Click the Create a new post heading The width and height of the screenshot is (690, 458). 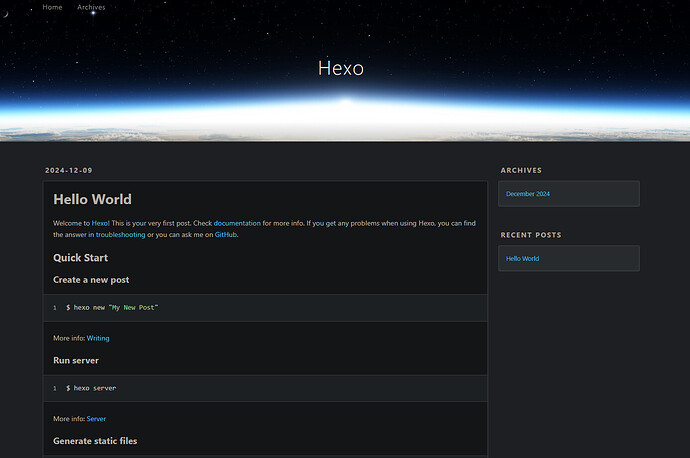point(91,280)
